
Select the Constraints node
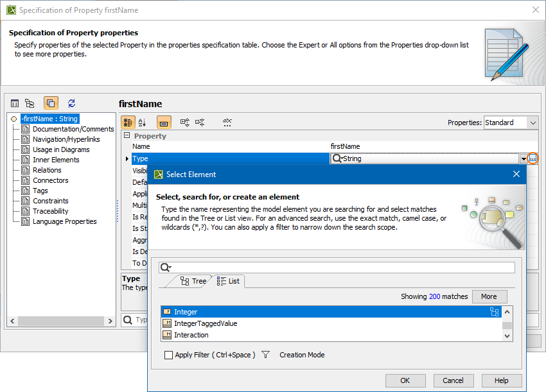(51, 201)
